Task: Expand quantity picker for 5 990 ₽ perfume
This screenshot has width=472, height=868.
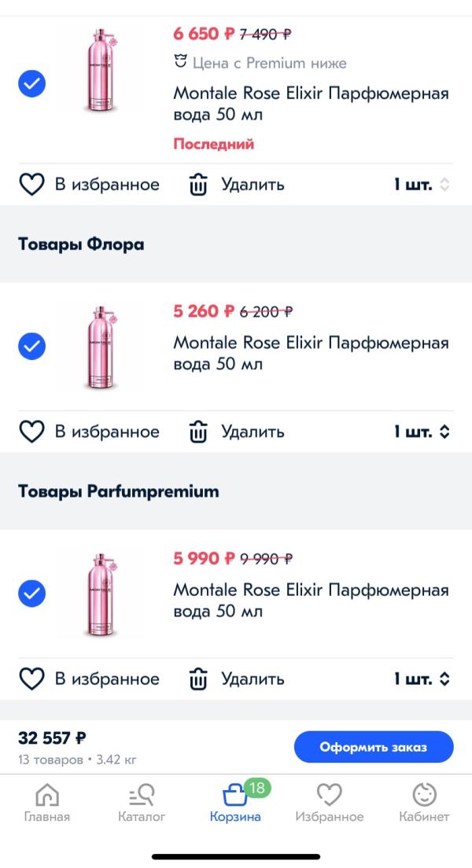Action: coord(422,679)
